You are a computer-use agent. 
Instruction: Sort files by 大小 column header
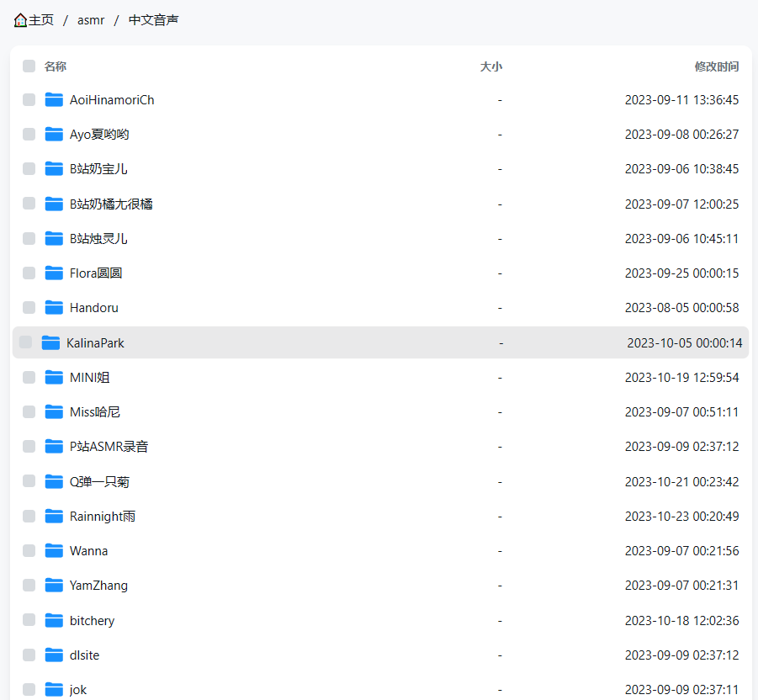pos(490,66)
